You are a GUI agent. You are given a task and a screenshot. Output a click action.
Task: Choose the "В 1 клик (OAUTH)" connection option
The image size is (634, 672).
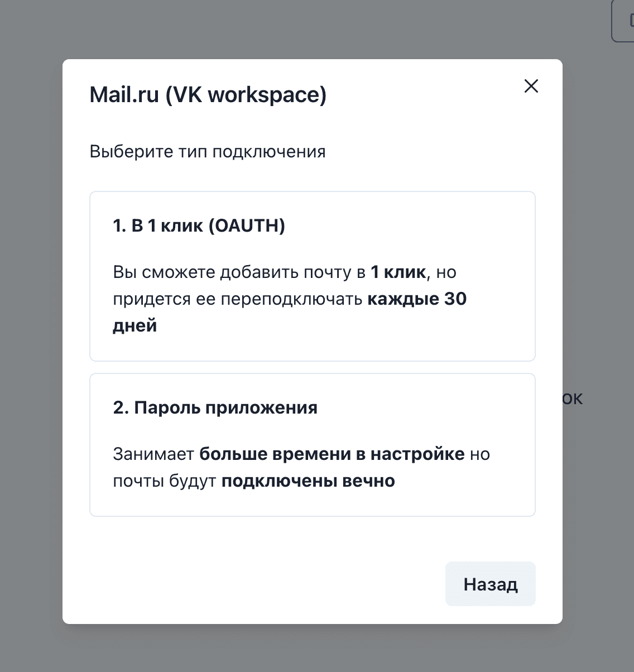pyautogui.click(x=312, y=276)
